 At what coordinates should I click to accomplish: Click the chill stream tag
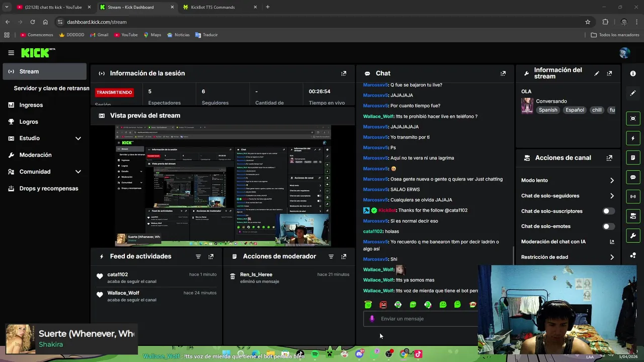[597, 110]
